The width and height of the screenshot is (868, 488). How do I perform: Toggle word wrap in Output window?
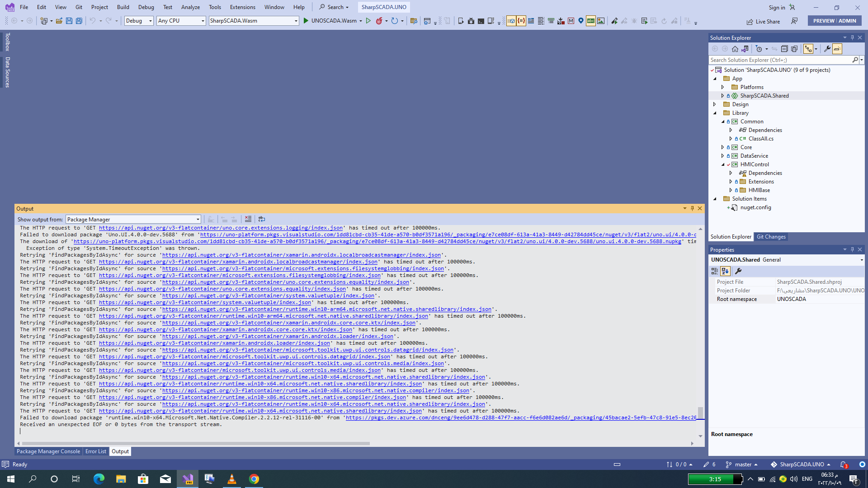click(x=262, y=219)
